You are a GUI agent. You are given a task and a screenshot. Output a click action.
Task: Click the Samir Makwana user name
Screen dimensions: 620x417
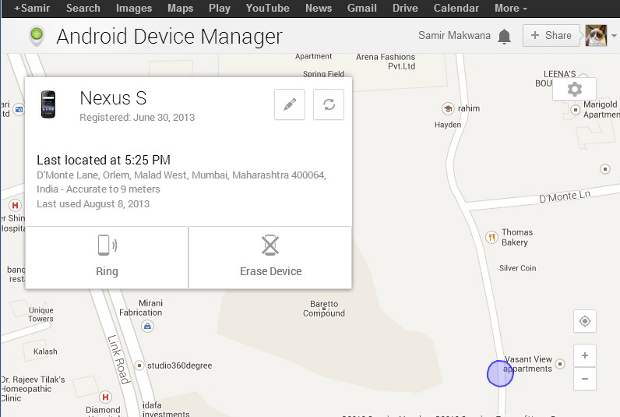[454, 36]
